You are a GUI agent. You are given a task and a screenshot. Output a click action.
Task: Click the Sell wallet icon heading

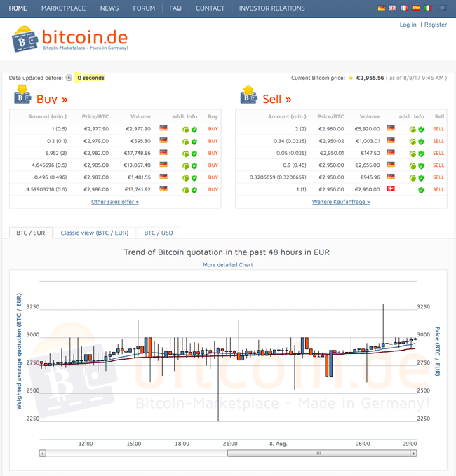[249, 95]
